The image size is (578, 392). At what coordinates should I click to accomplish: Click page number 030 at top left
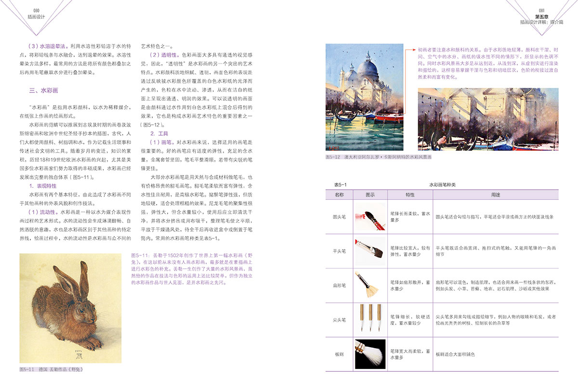[36, 10]
